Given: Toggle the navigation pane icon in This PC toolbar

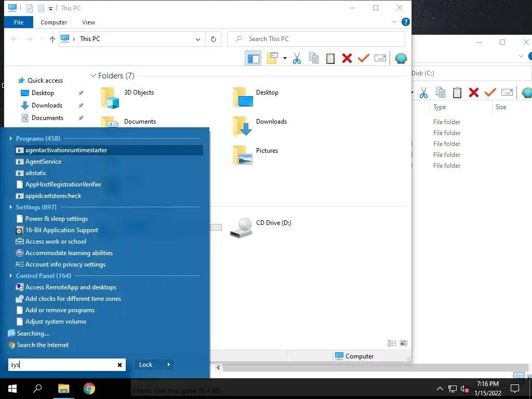Looking at the screenshot, I should (x=253, y=58).
